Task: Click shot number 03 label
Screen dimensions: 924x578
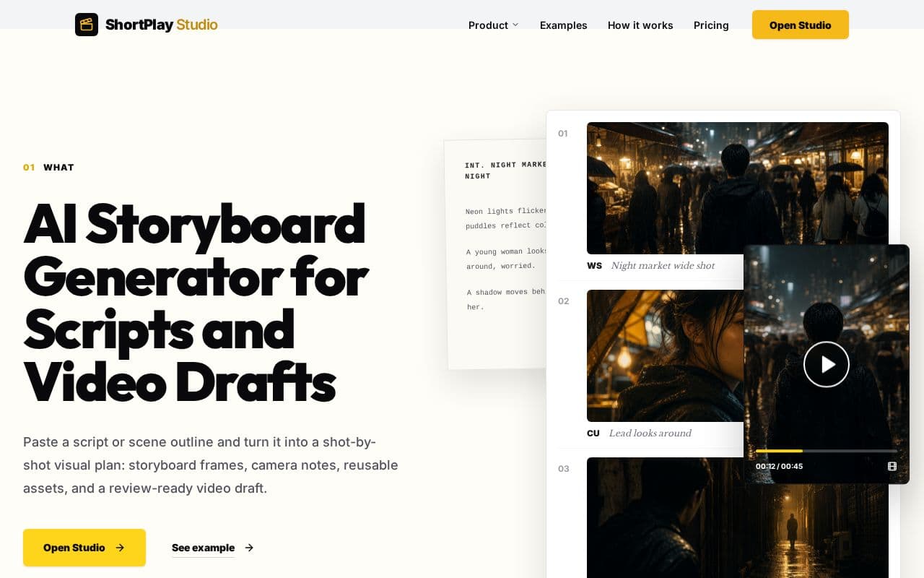Action: coord(564,469)
